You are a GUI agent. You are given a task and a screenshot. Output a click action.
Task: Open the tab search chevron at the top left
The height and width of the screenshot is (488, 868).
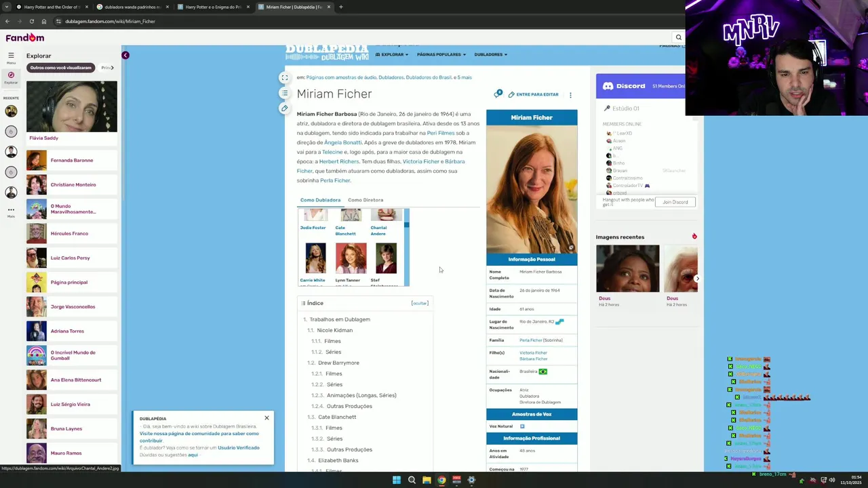tap(6, 7)
